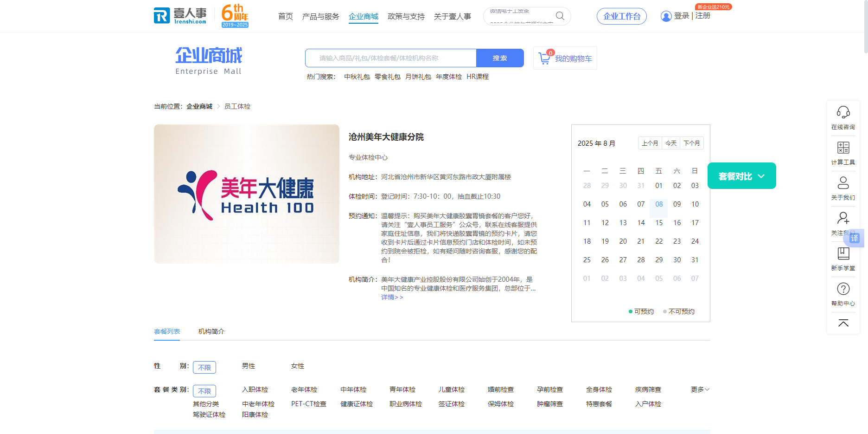The height and width of the screenshot is (434, 868).
Task: Select 男性 gender filter
Action: click(249, 366)
